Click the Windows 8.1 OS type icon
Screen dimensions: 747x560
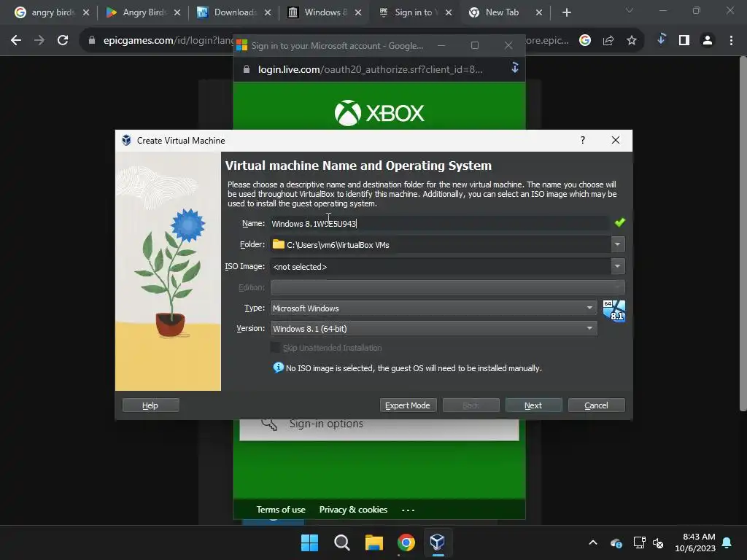[x=614, y=311]
